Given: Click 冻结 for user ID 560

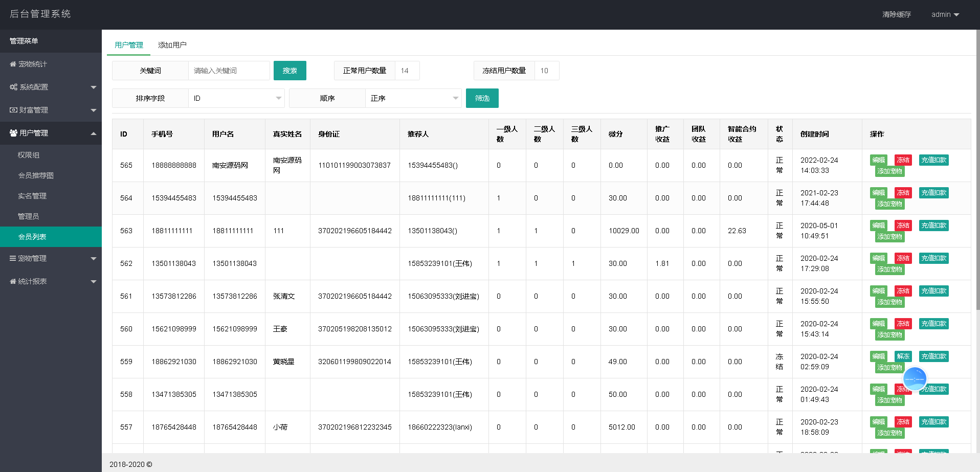Looking at the screenshot, I should click(x=903, y=324).
